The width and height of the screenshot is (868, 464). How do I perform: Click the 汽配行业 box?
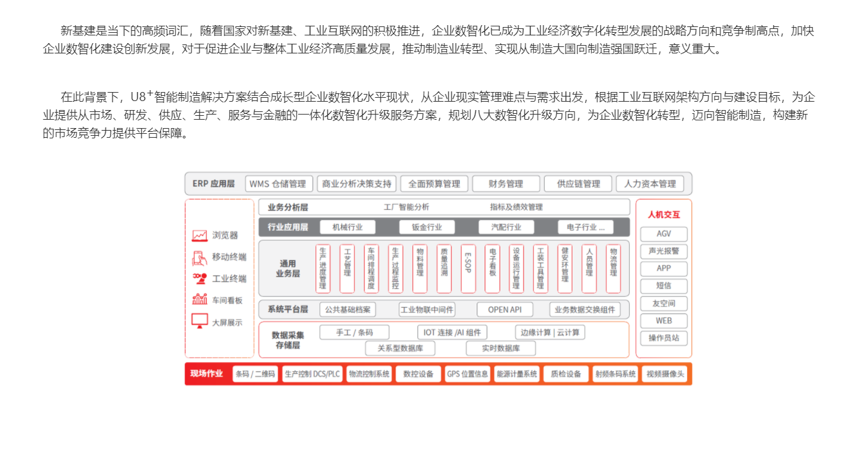506,227
